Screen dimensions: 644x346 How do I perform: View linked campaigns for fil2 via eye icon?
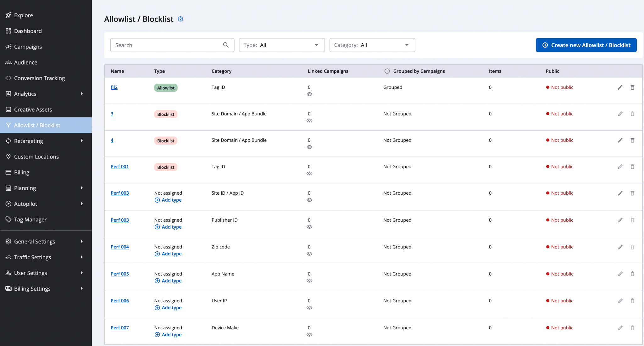[309, 94]
